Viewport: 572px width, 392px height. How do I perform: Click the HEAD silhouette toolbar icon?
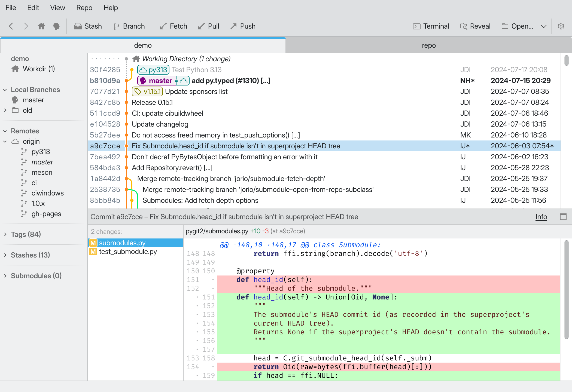(x=56, y=26)
